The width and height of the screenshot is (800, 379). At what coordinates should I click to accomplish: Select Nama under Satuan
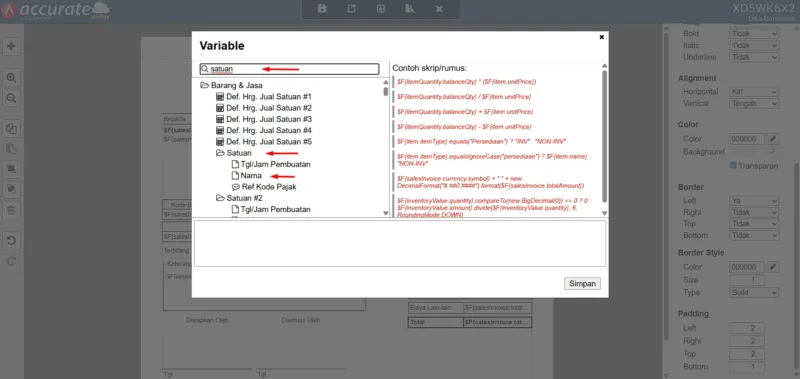251,175
